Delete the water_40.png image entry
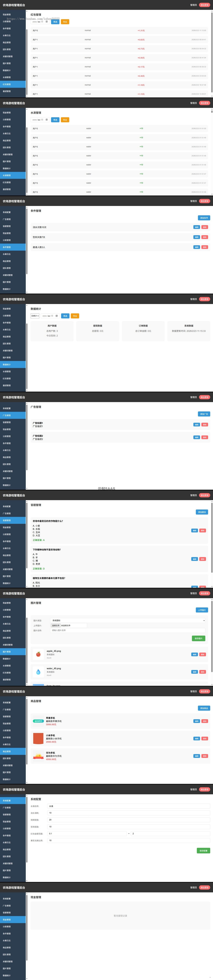This screenshot has width=213, height=980. click(x=202, y=672)
